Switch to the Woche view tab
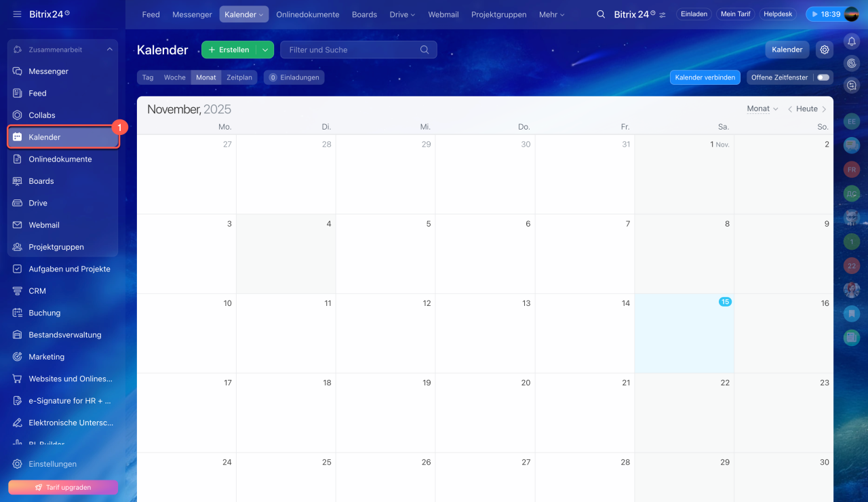This screenshot has width=868, height=502. [175, 77]
